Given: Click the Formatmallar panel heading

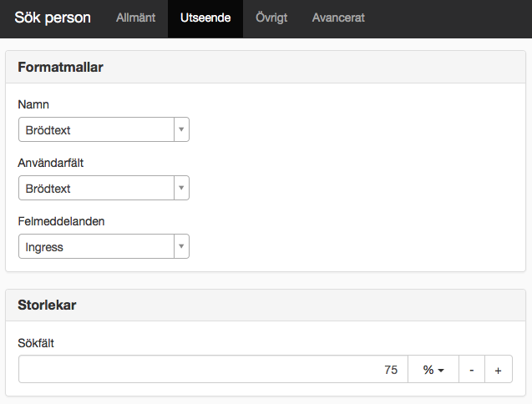Looking at the screenshot, I should coord(60,67).
